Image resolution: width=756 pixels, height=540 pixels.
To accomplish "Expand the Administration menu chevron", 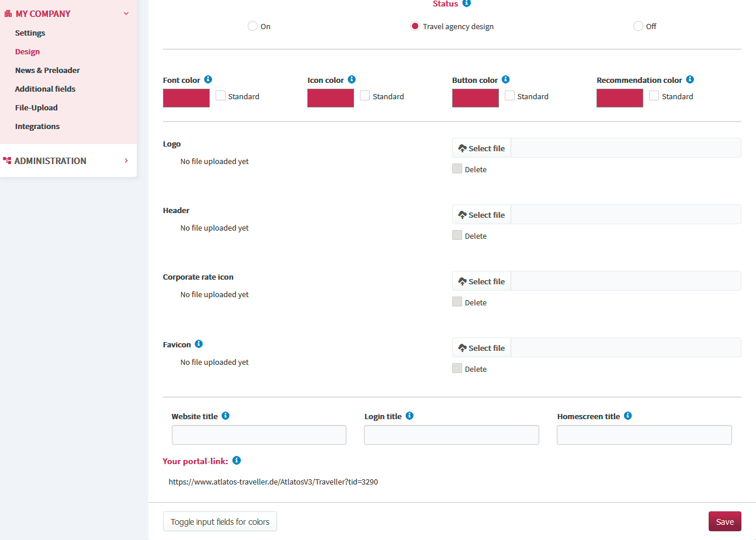I will 126,161.
